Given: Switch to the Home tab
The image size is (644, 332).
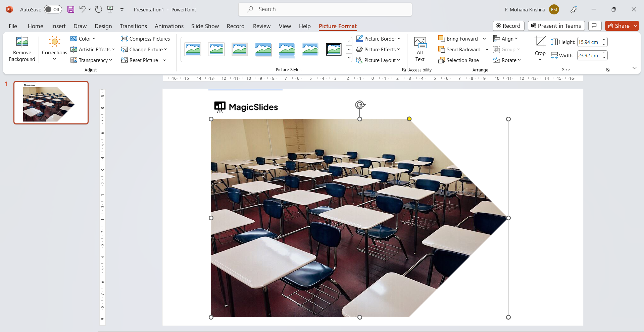Looking at the screenshot, I should coord(36,26).
